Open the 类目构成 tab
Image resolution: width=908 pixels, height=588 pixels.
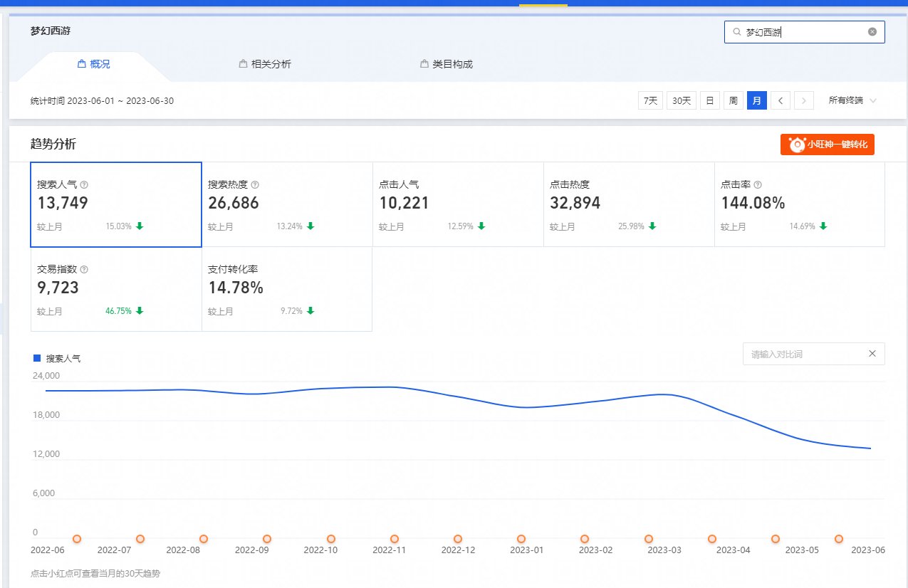click(x=447, y=64)
